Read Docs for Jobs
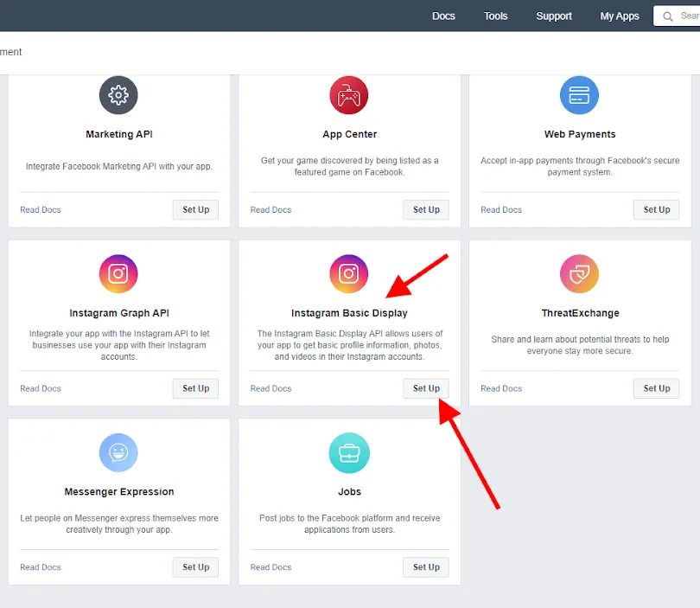The height and width of the screenshot is (608, 700). tap(271, 566)
